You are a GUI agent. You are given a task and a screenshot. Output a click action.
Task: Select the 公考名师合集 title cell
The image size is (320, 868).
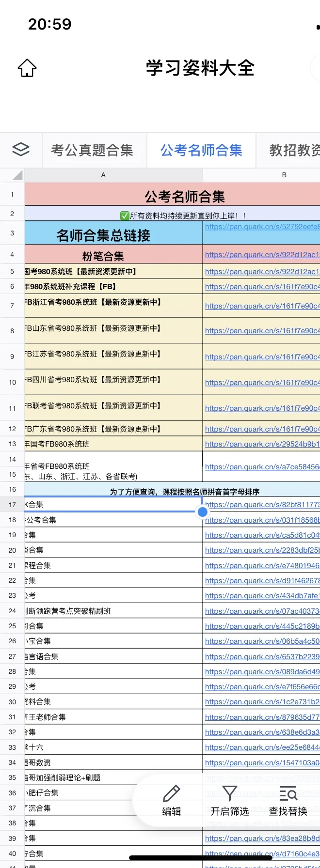point(172,195)
